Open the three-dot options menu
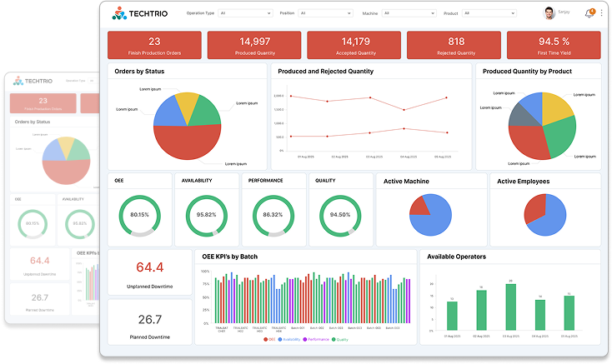 point(601,13)
